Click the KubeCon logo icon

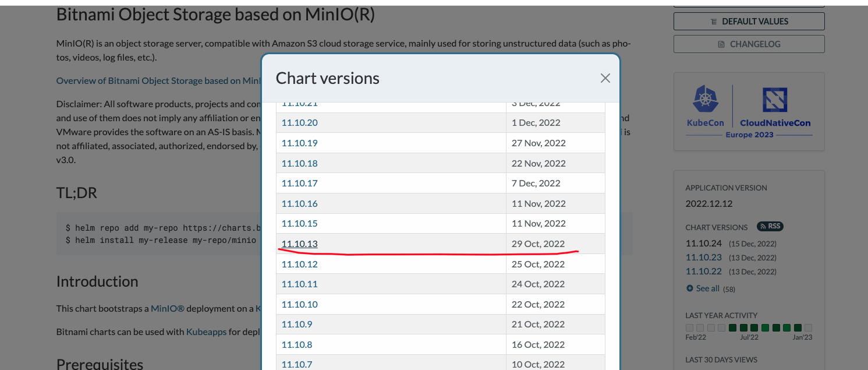click(x=705, y=100)
